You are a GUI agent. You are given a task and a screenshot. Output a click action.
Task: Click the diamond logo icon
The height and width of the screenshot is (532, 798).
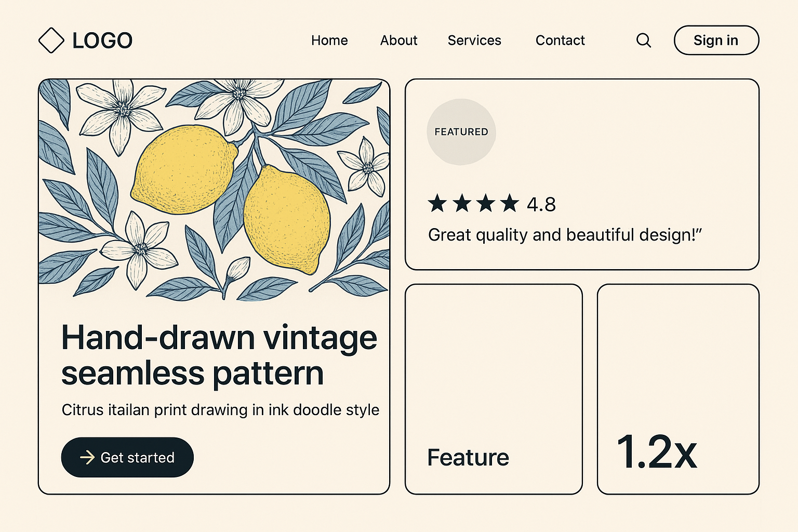51,41
